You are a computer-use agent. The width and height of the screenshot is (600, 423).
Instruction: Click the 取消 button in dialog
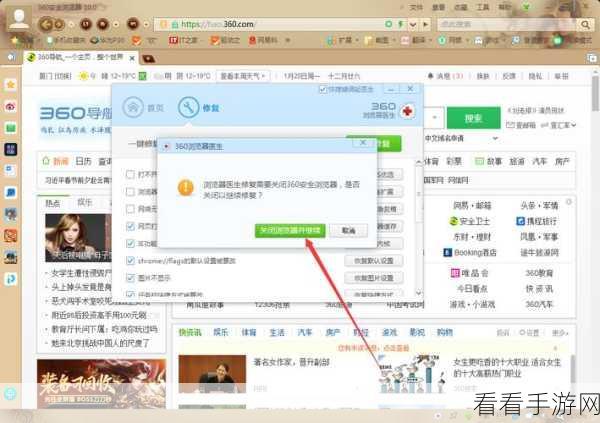click(x=348, y=230)
